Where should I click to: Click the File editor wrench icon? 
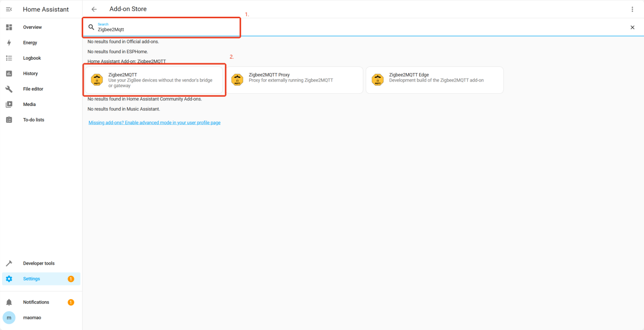(x=9, y=89)
